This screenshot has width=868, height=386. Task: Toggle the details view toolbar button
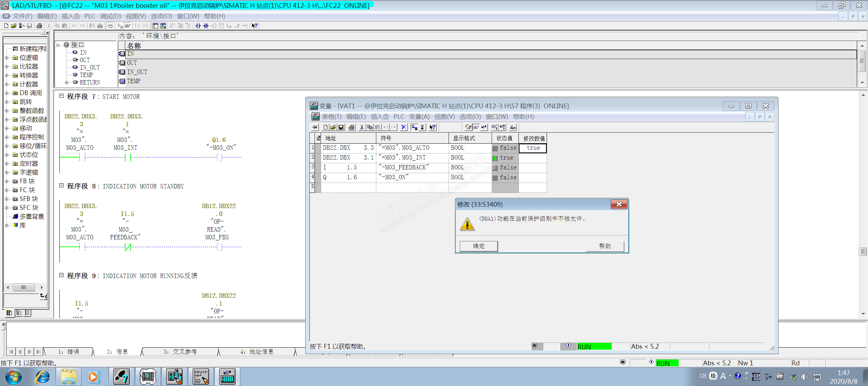(163, 26)
